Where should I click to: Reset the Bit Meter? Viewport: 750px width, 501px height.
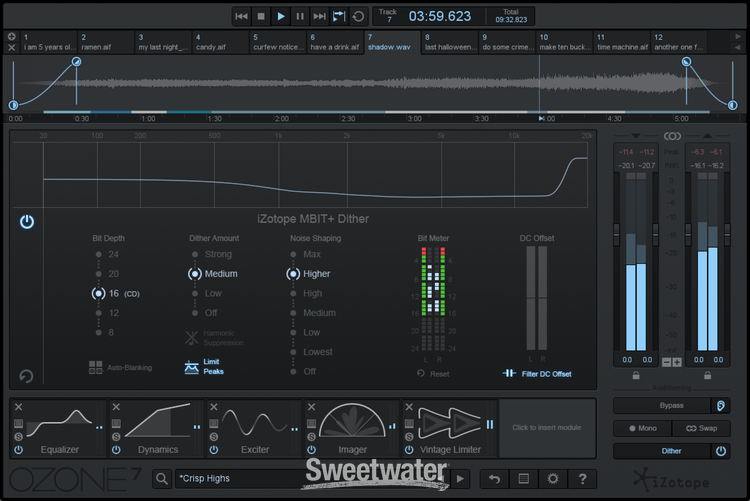coord(433,374)
